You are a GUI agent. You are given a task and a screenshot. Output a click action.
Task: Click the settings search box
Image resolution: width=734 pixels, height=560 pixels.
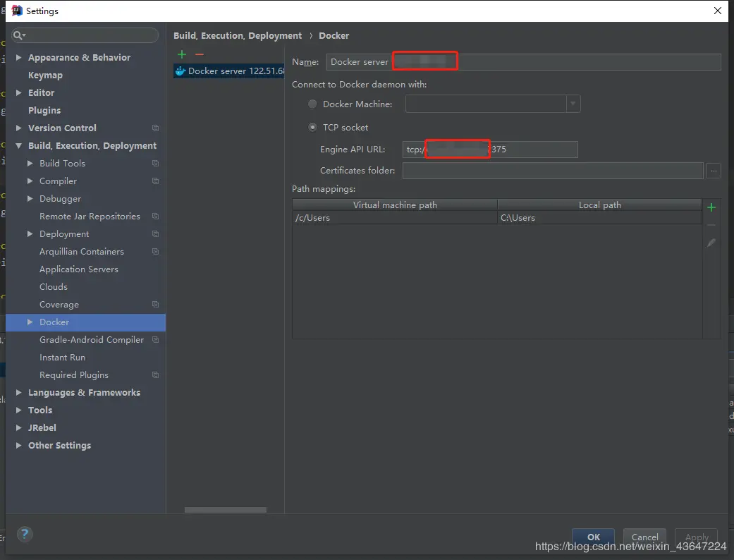85,35
